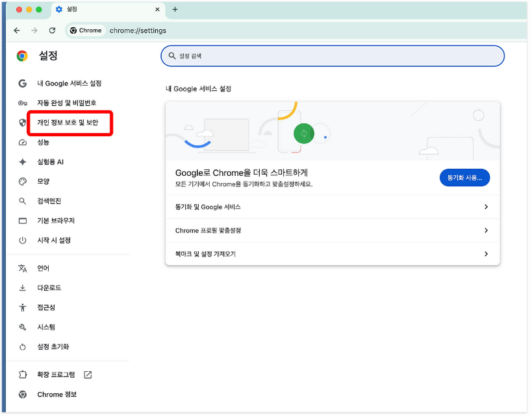Expand the Chrome 프로필 맞춤설정 chevron
Viewport: 532px width, 416px height.
tap(486, 230)
